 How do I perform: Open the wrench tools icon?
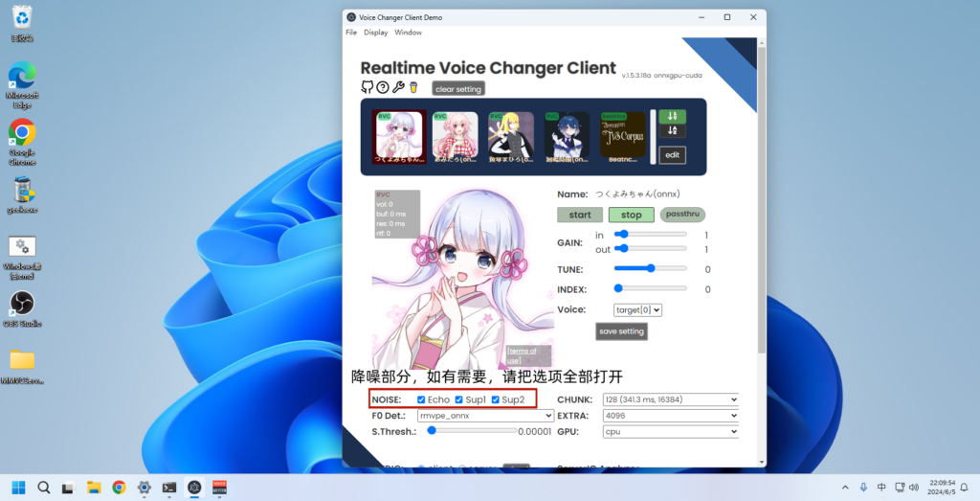398,87
